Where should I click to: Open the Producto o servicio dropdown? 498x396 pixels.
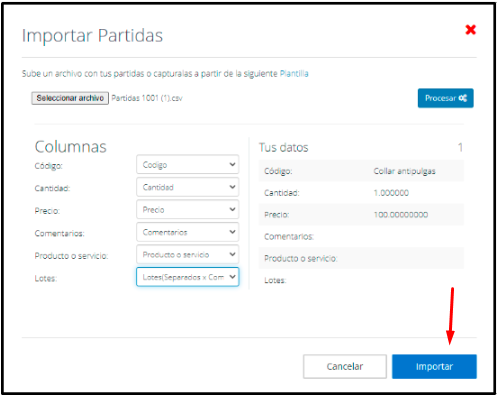click(x=188, y=254)
